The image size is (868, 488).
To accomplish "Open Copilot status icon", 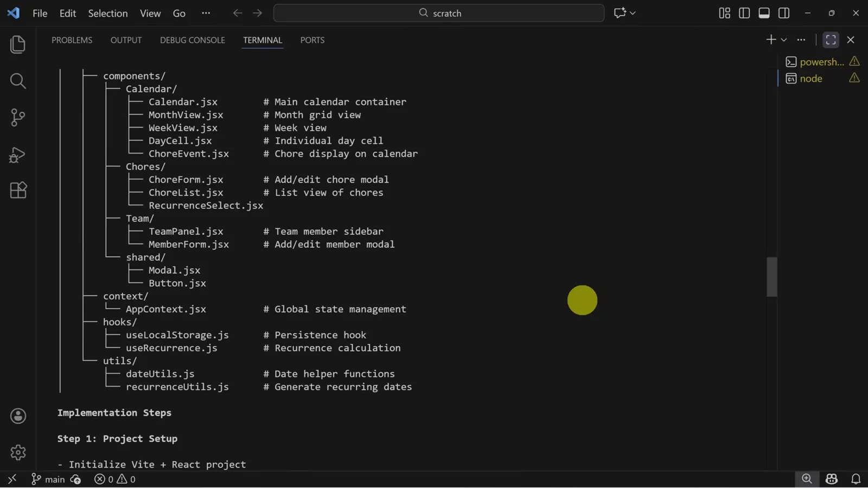I will click(832, 479).
